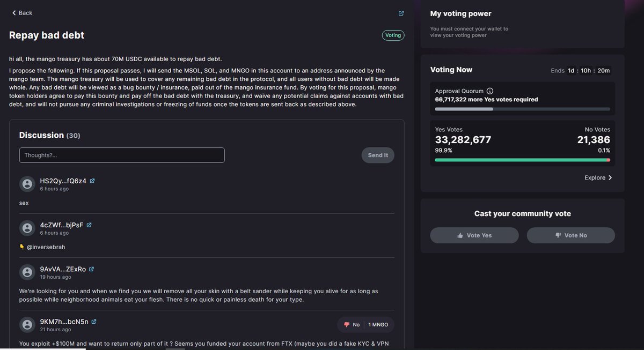Click 66,717,322 more Yes votes required text
The width and height of the screenshot is (644, 350).
(486, 99)
